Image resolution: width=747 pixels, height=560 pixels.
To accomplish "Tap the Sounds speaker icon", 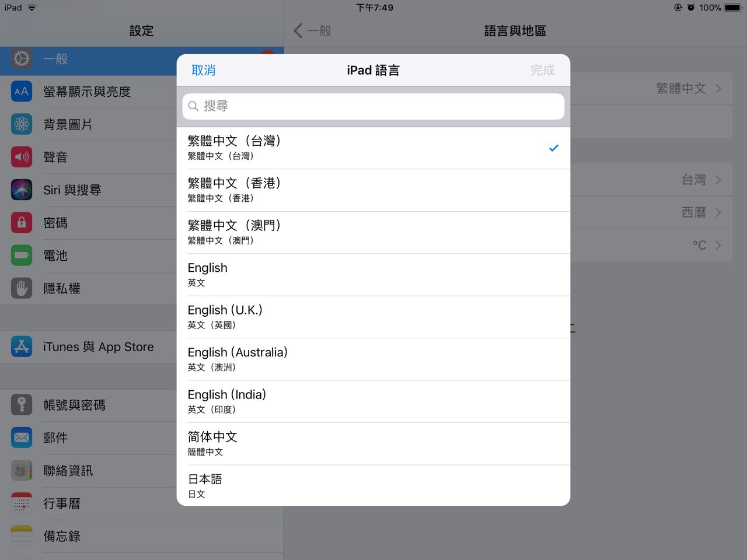I will (x=22, y=156).
